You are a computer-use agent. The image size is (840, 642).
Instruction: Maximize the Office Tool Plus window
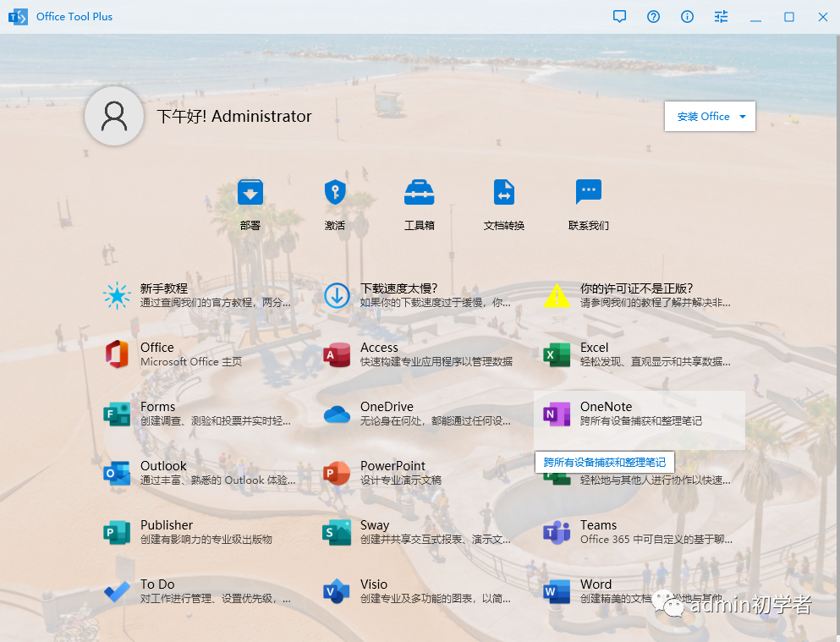pos(789,17)
